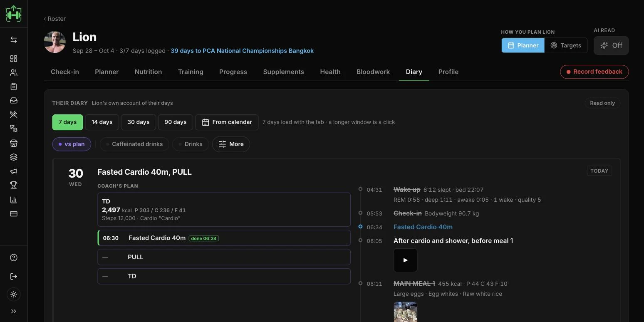This screenshot has width=644, height=322.
Task: Click the Record feedback button
Action: 594,72
